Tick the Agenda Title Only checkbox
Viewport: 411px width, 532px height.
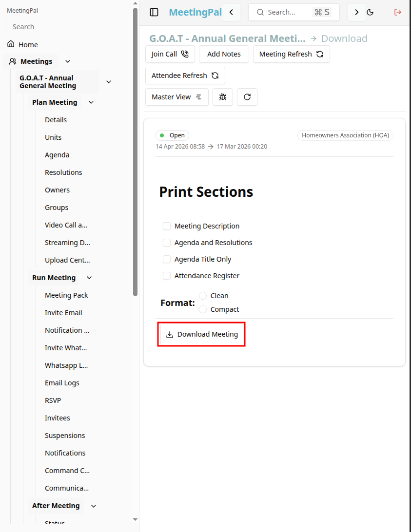166,259
